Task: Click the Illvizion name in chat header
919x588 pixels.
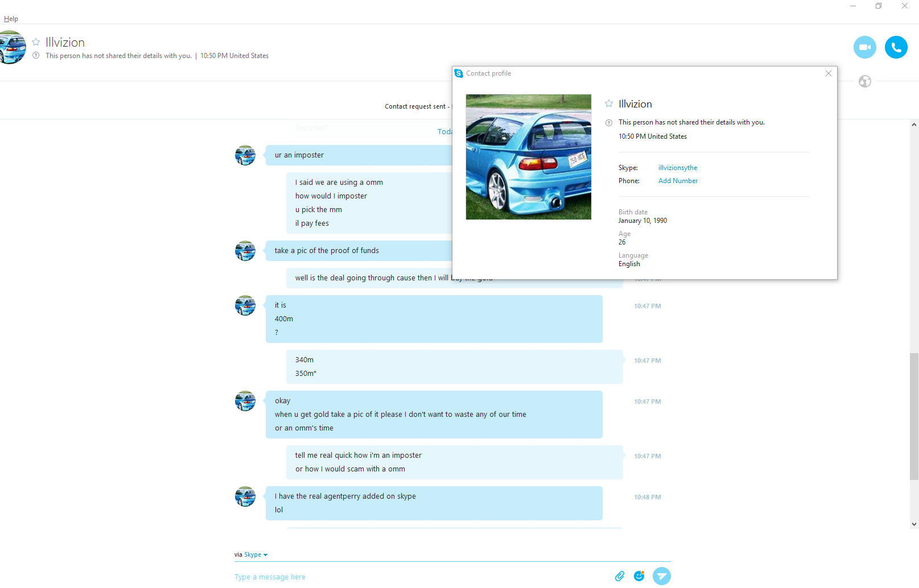Action: point(65,42)
